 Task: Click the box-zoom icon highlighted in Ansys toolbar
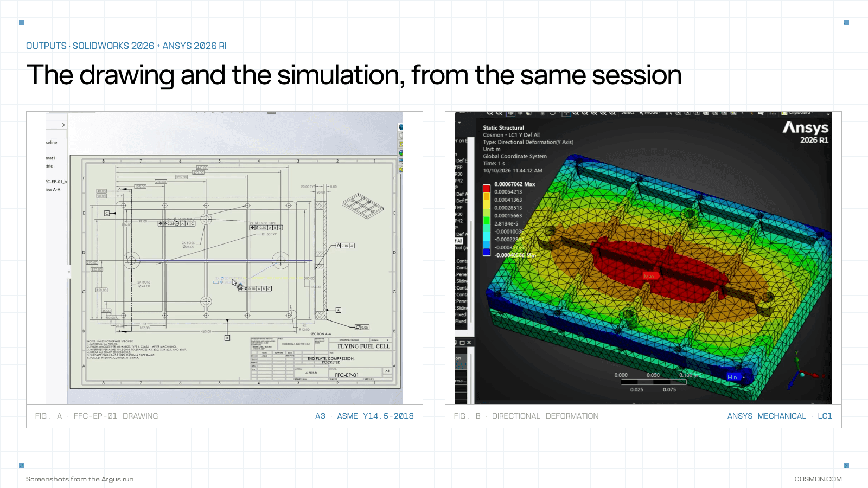point(510,113)
